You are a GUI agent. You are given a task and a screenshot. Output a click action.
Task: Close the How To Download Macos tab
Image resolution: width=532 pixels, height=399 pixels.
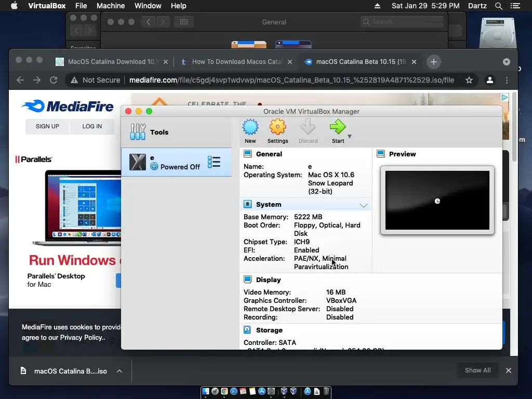(x=290, y=62)
